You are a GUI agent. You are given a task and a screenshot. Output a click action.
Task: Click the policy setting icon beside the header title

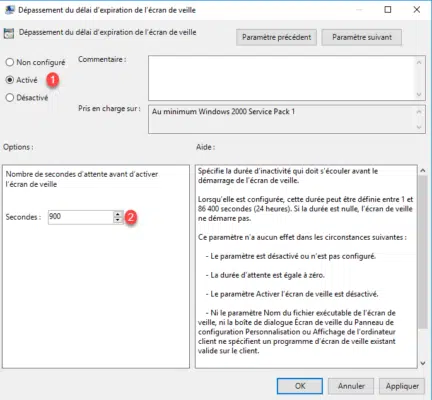coord(9,33)
